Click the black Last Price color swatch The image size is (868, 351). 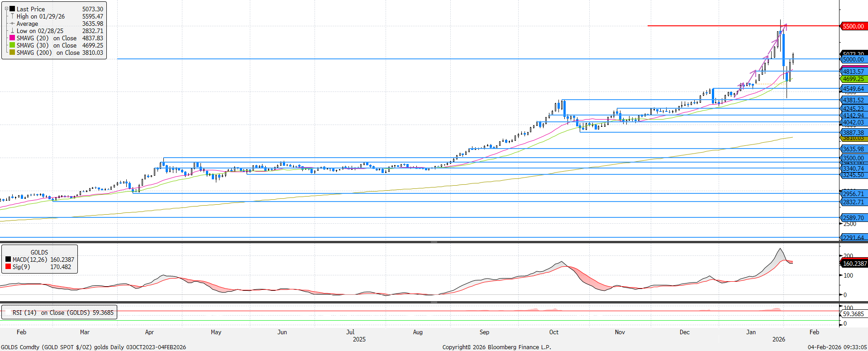12,9
